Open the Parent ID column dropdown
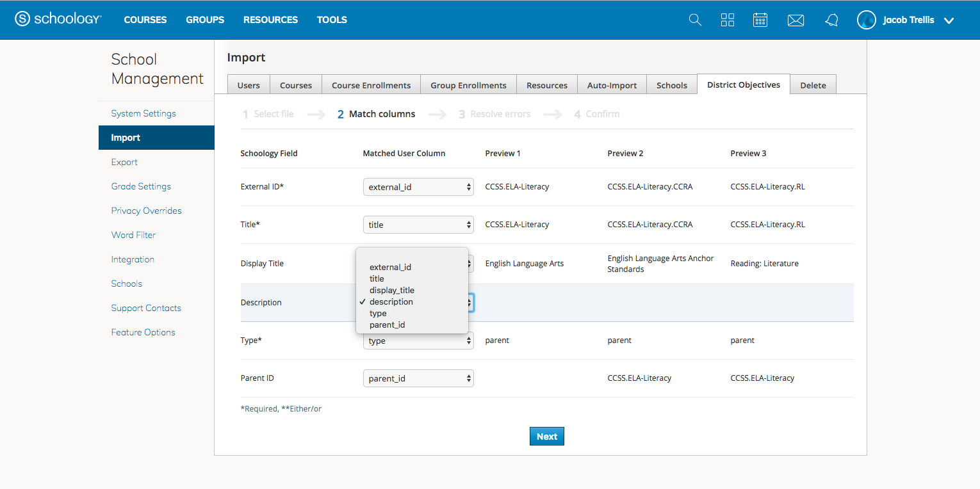This screenshot has width=980, height=489. coord(418,378)
